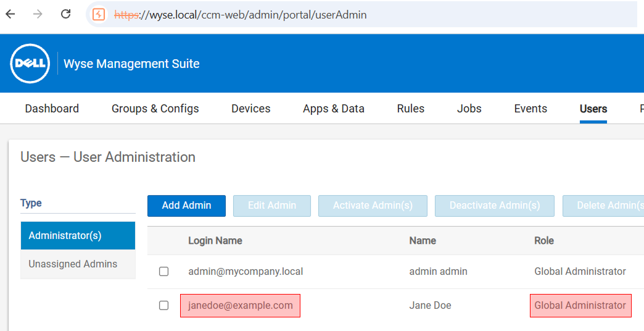The width and height of the screenshot is (644, 331).
Task: Click the browser forward arrow
Action: 38,14
